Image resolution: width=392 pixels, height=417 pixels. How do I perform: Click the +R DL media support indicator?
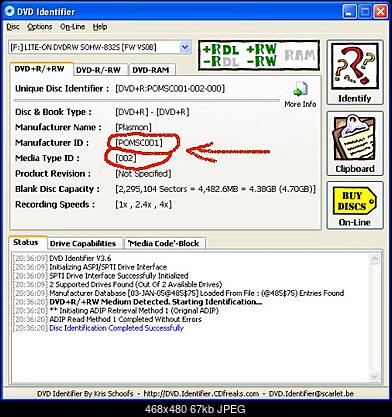point(221,50)
